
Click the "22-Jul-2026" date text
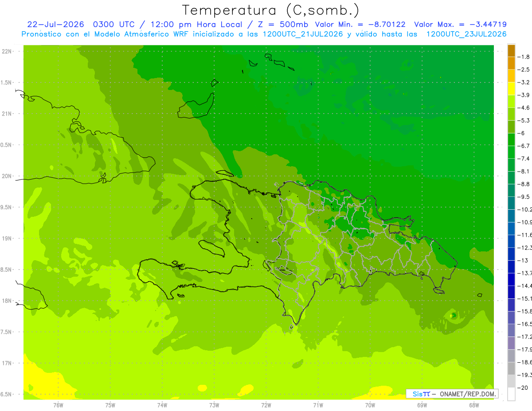(x=55, y=24)
